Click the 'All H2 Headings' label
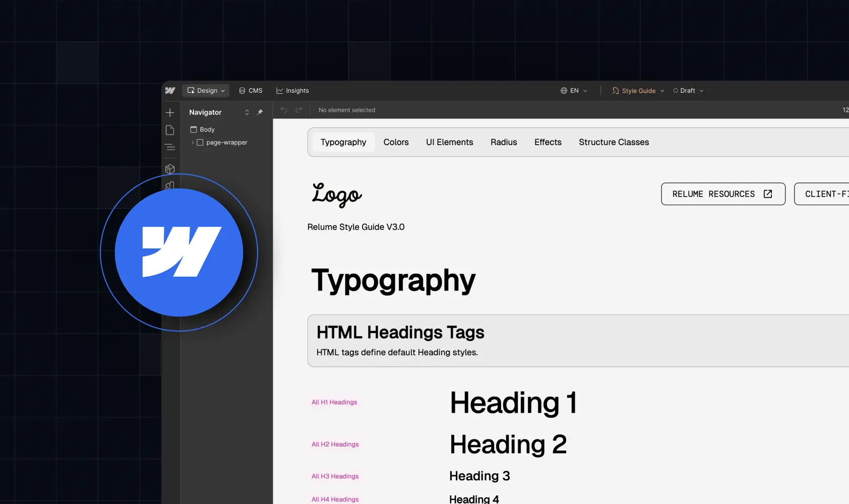Image resolution: width=849 pixels, height=504 pixels. pyautogui.click(x=335, y=445)
